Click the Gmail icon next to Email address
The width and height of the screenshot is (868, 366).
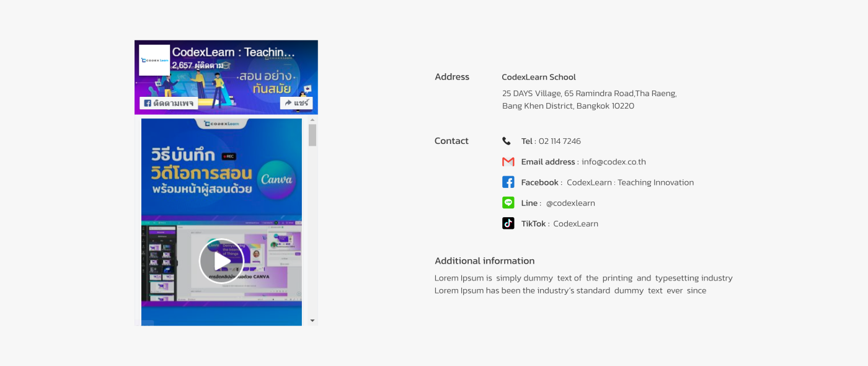tap(508, 162)
